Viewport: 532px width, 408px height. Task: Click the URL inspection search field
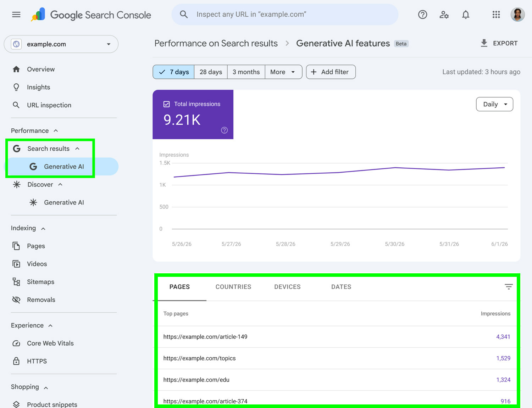[x=285, y=15]
